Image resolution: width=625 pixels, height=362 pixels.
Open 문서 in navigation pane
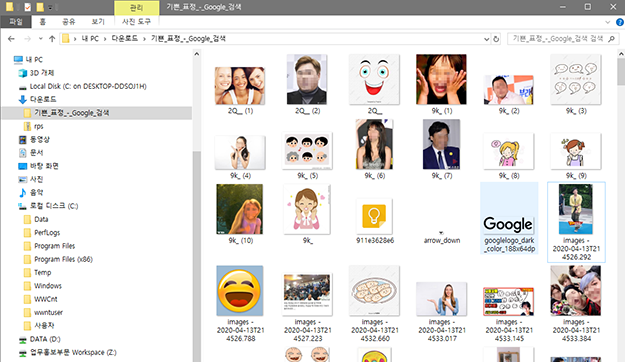pyautogui.click(x=37, y=153)
